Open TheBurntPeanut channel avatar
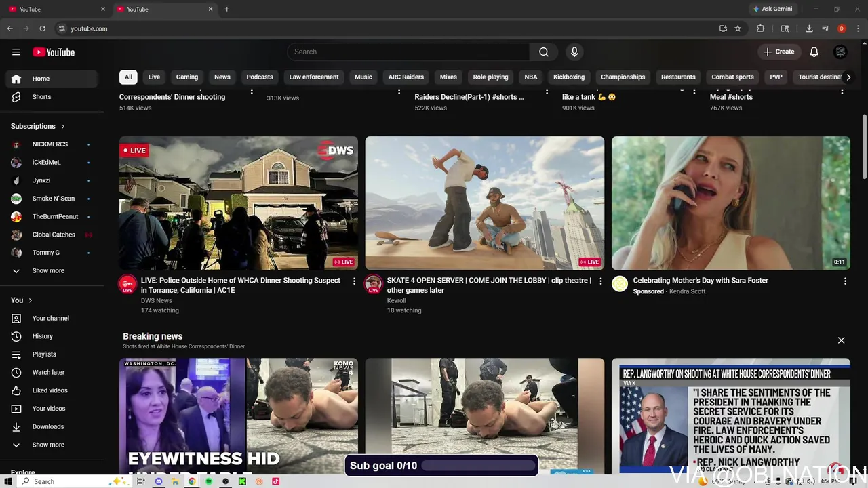The width and height of the screenshot is (868, 488). [16, 217]
